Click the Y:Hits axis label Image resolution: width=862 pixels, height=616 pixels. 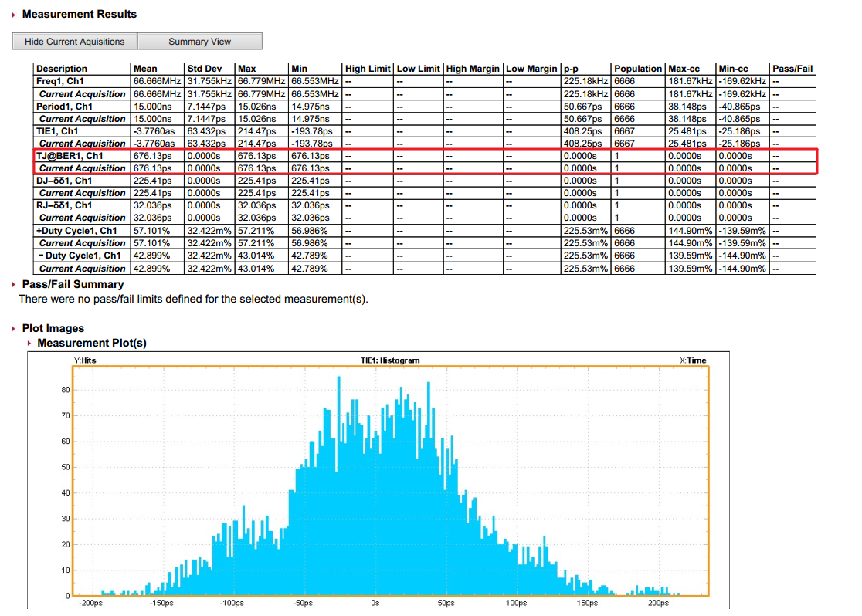[x=85, y=360]
